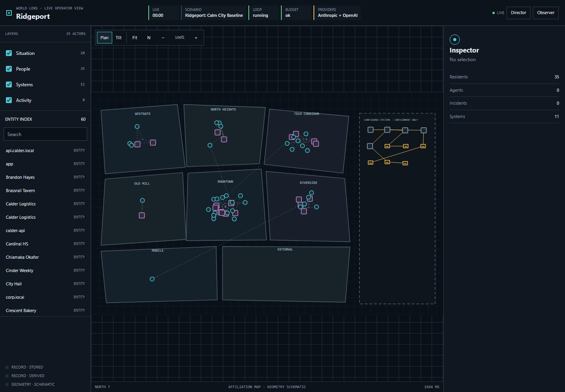The image size is (565, 392).
Task: Switch to Observer mode
Action: point(546,13)
